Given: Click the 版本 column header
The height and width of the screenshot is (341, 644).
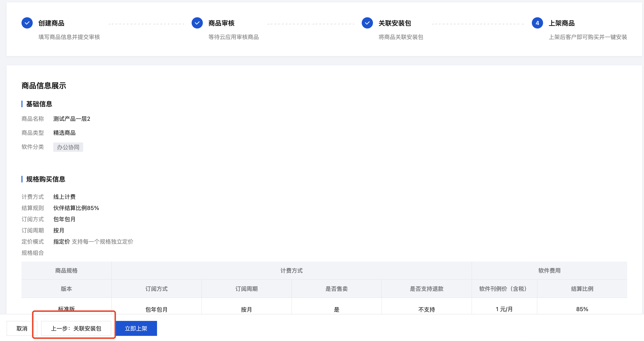Looking at the screenshot, I should 66,289.
